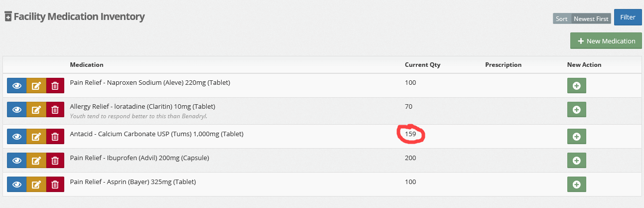This screenshot has width=644, height=208.
Task: Edit the Naproxen Sodium (Aleve) entry
Action: click(36, 86)
